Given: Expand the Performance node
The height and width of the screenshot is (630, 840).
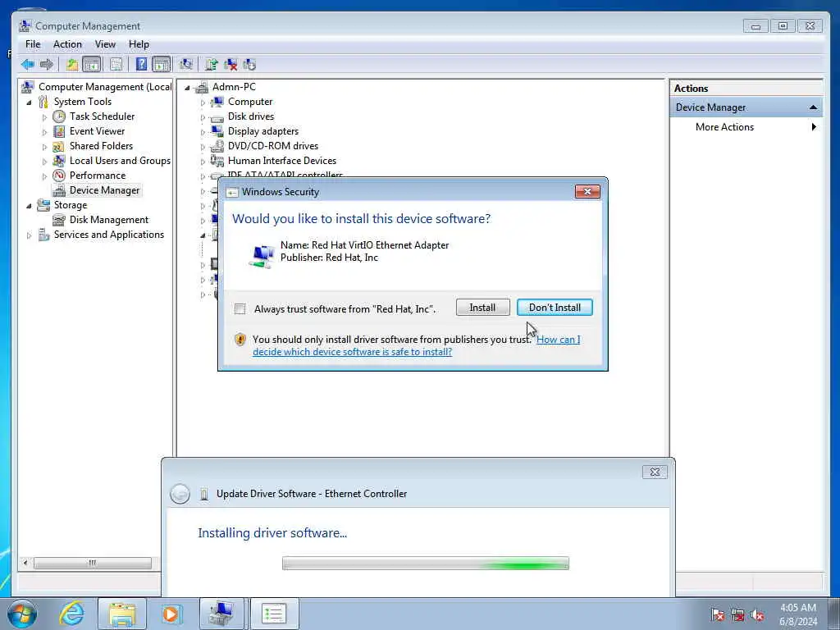Looking at the screenshot, I should point(44,176).
